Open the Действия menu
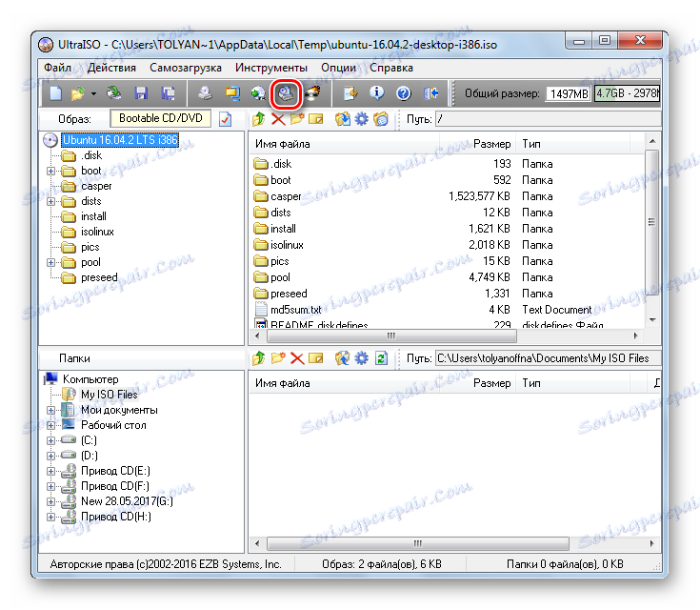 coord(111,68)
